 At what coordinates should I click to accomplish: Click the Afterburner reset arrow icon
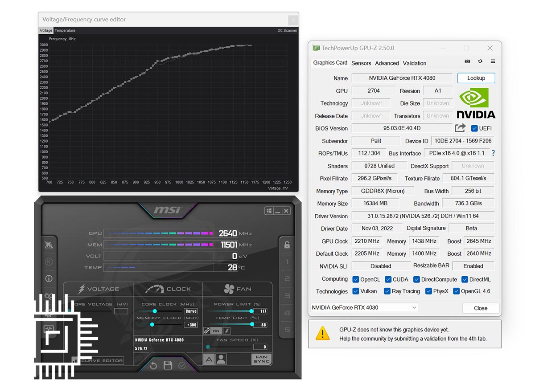point(153,366)
